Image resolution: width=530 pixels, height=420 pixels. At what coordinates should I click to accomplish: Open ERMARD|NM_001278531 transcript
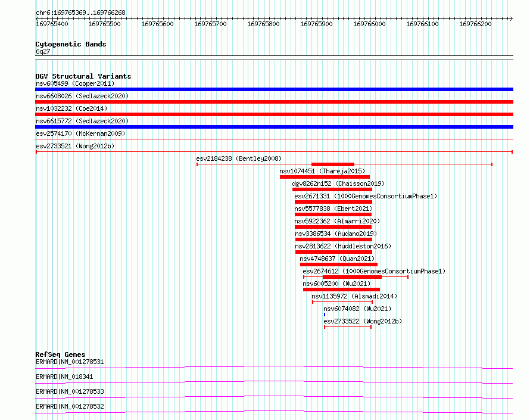(x=70, y=362)
